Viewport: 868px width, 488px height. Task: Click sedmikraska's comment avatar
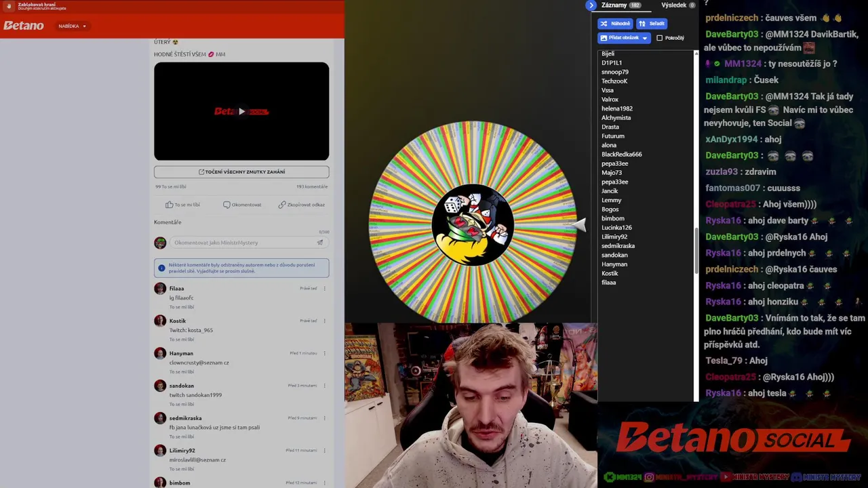160,419
